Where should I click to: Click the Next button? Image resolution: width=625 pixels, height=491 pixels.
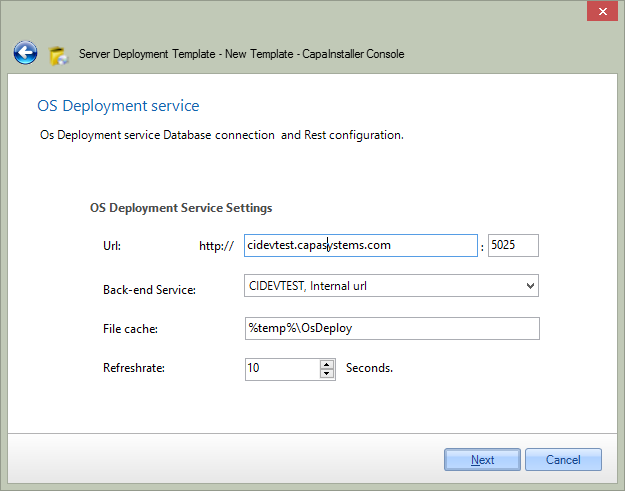(482, 460)
